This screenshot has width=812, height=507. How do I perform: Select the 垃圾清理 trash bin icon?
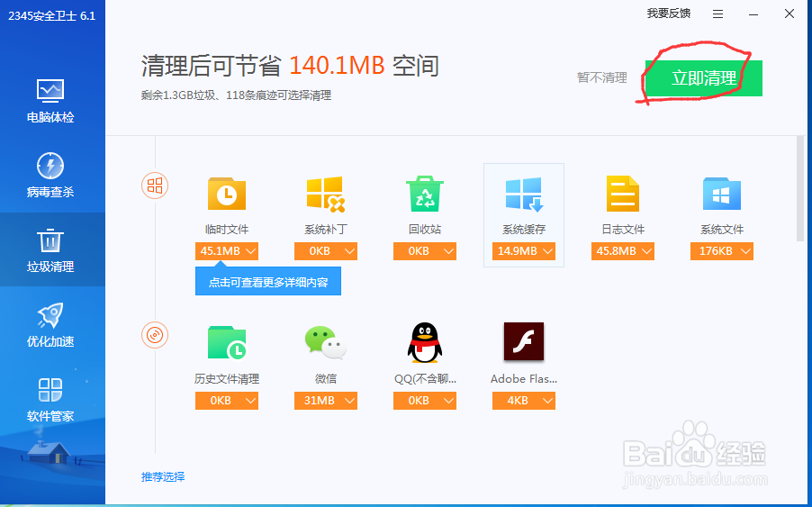pyautogui.click(x=50, y=240)
